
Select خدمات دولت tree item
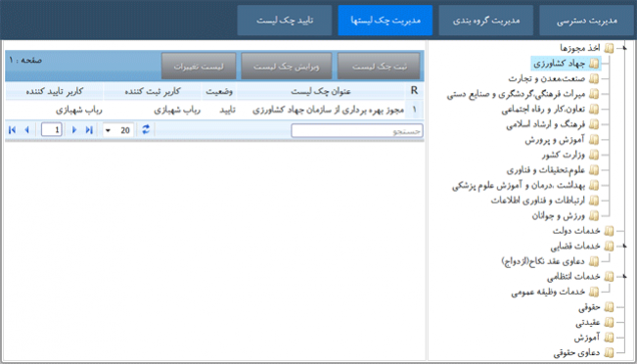pos(576,231)
